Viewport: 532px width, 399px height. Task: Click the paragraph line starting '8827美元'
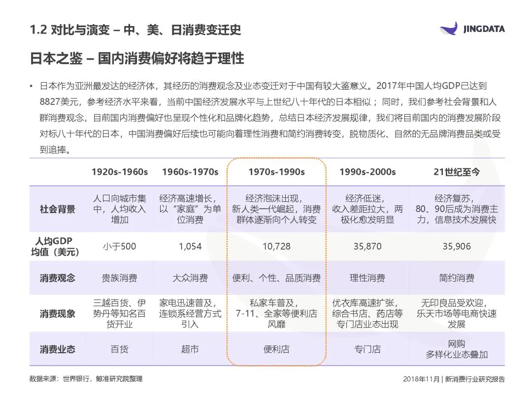(268, 102)
